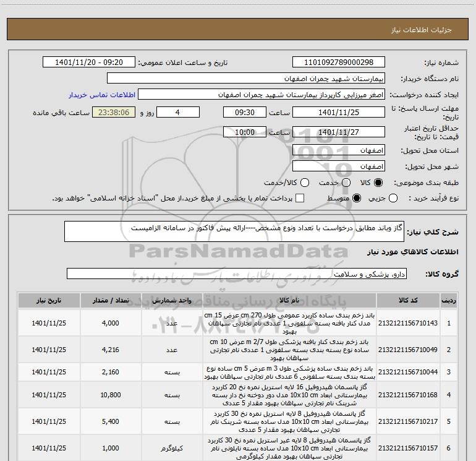Click quantity cell 4,000

[x=111, y=323]
